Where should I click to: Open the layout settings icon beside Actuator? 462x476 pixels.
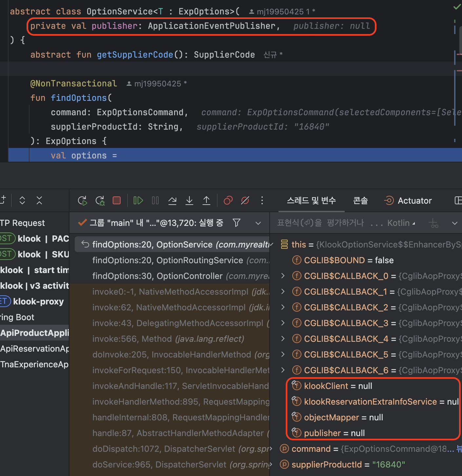click(x=458, y=200)
